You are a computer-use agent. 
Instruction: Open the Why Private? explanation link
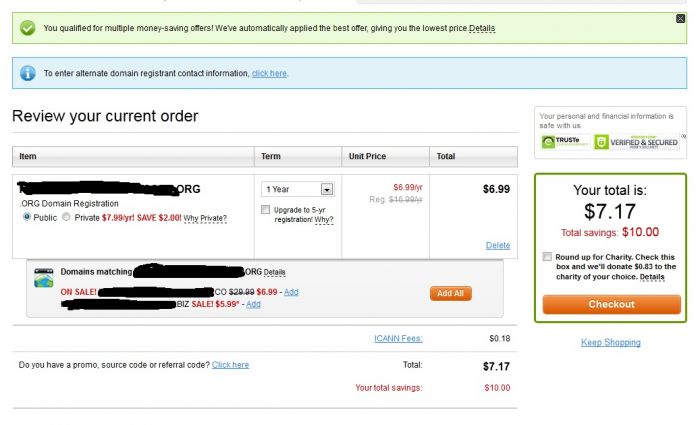[205, 218]
